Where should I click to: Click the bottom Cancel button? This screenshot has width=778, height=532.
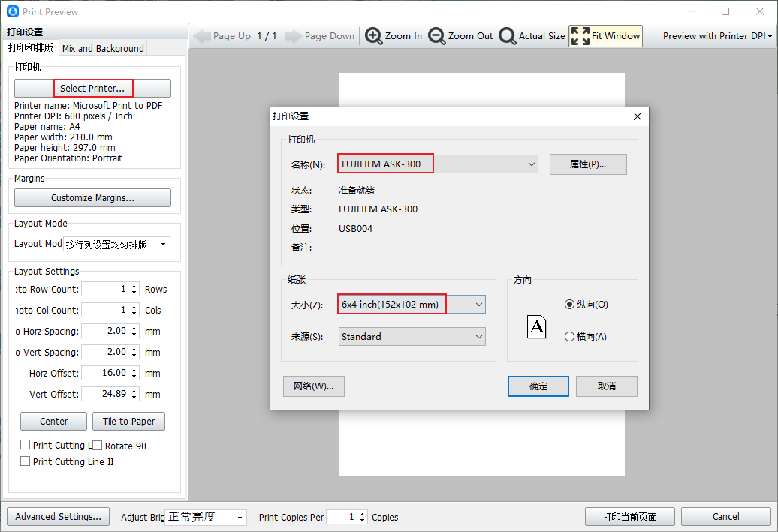coord(726,517)
